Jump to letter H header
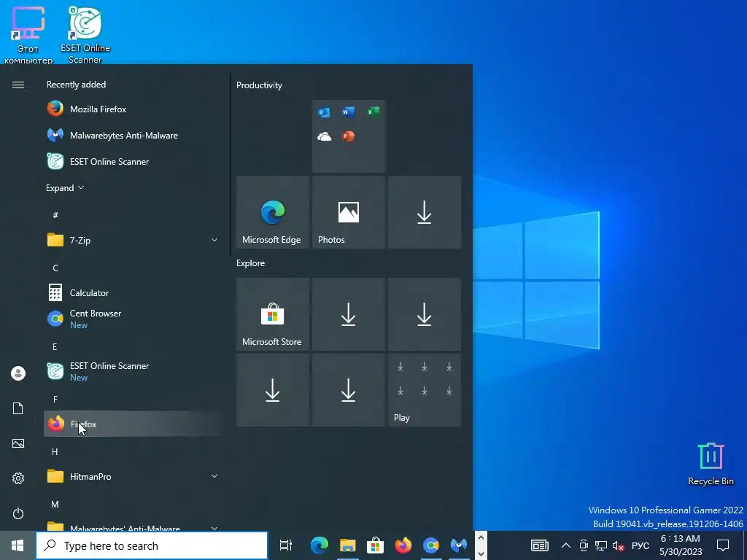The width and height of the screenshot is (747, 560). [55, 451]
